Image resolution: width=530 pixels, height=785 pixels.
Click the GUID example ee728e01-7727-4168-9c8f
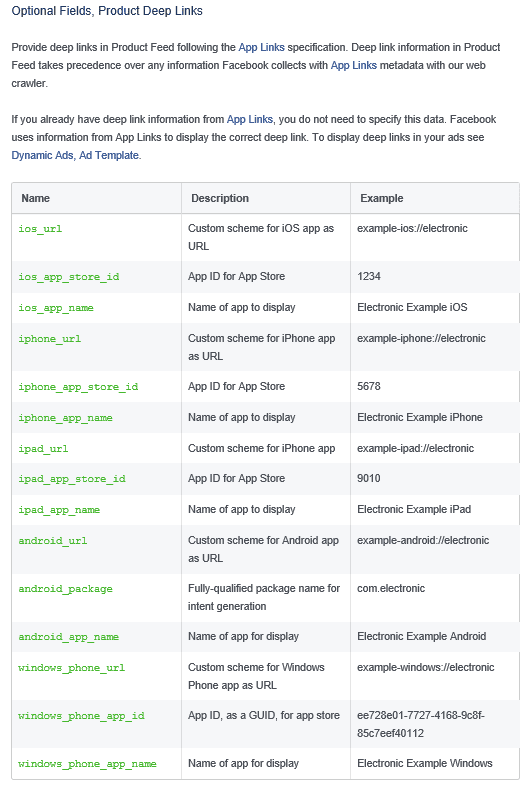tap(420, 715)
